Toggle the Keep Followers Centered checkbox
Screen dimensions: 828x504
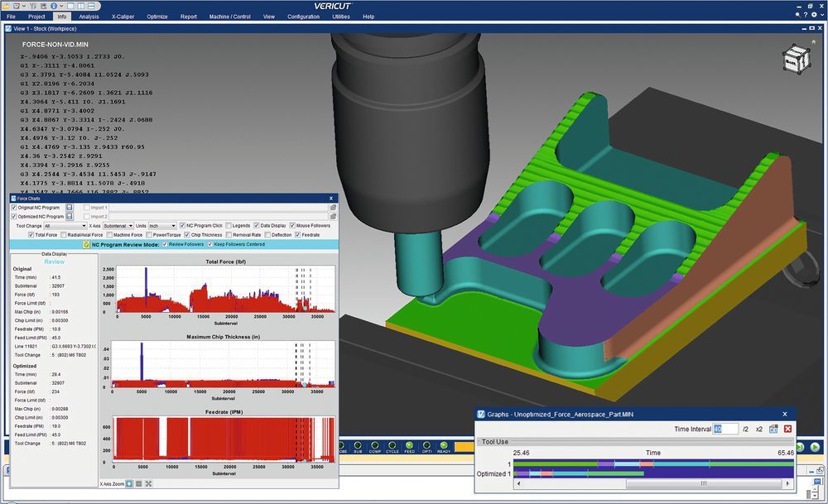click(209, 245)
